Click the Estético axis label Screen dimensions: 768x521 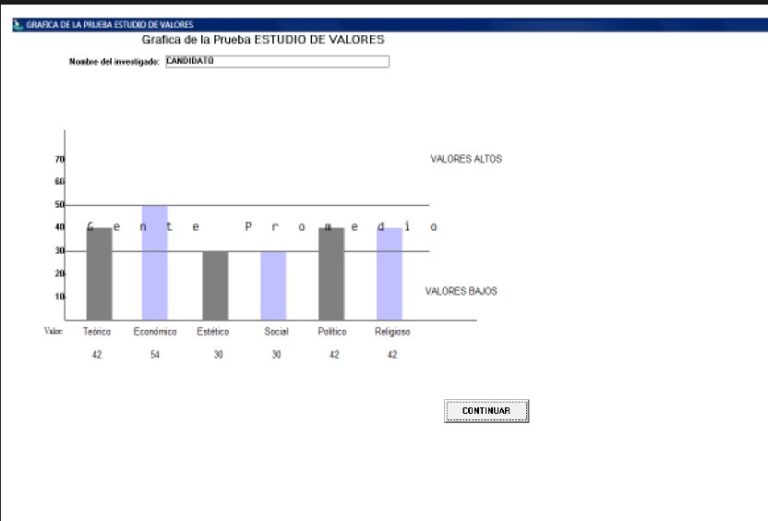(x=214, y=331)
